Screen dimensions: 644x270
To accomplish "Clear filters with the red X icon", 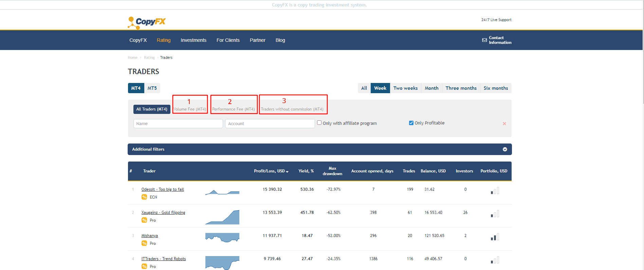I will [x=504, y=123].
